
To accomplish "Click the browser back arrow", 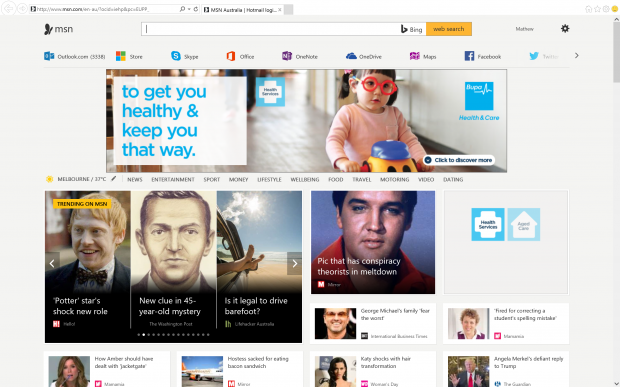I will (9, 8).
